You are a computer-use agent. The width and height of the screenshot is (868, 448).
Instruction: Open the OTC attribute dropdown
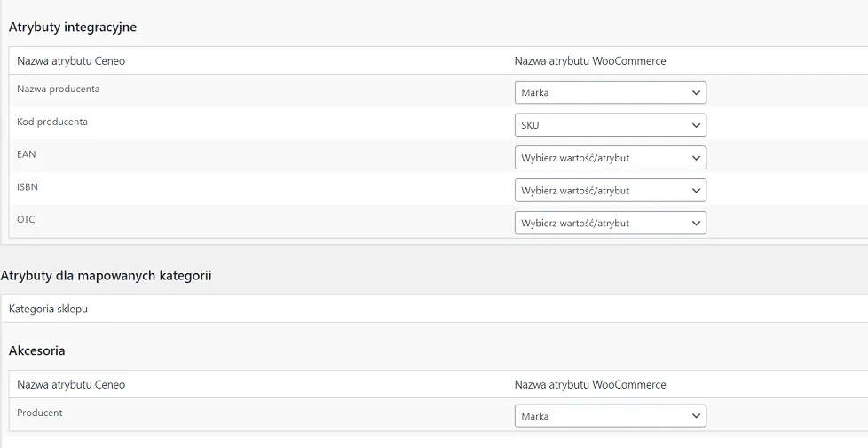tap(610, 223)
